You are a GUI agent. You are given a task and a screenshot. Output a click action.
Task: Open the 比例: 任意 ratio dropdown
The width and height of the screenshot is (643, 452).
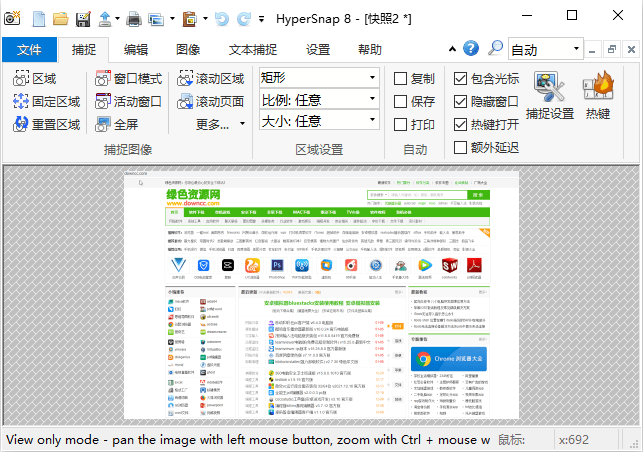pyautogui.click(x=319, y=99)
